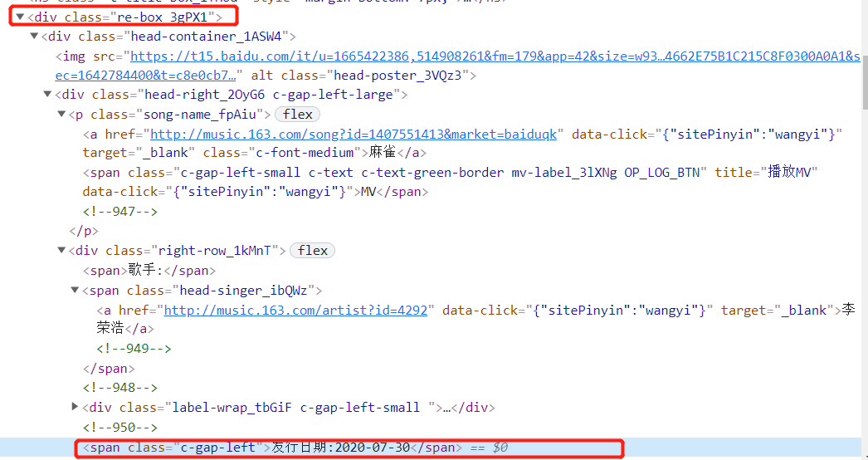Open the music.163.com artist link

[x=295, y=311]
